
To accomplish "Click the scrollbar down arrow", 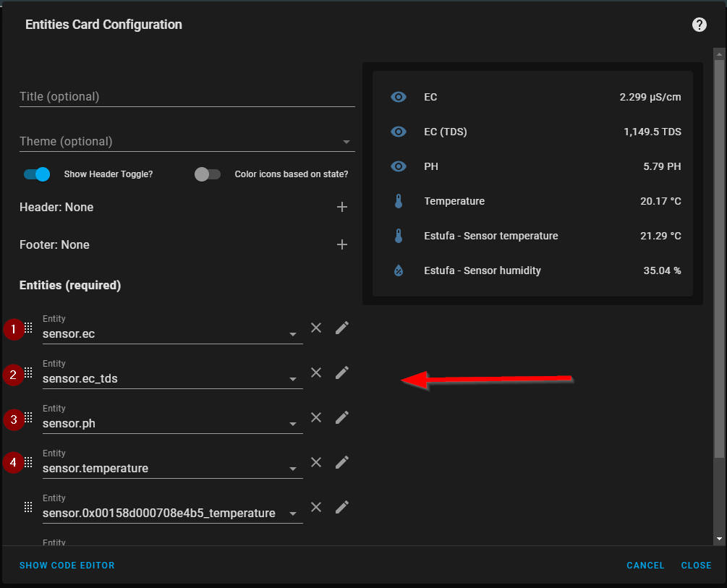I will tap(719, 539).
